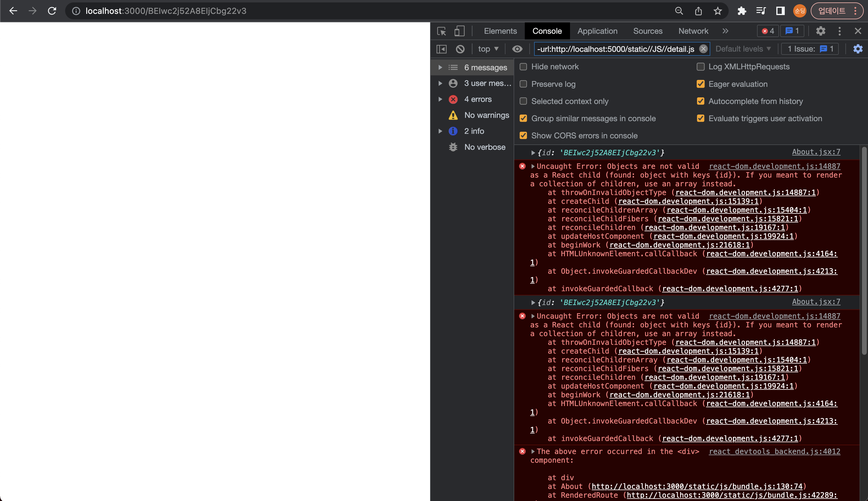Clear the console filter text
This screenshot has height=501, width=868.
pyautogui.click(x=703, y=49)
